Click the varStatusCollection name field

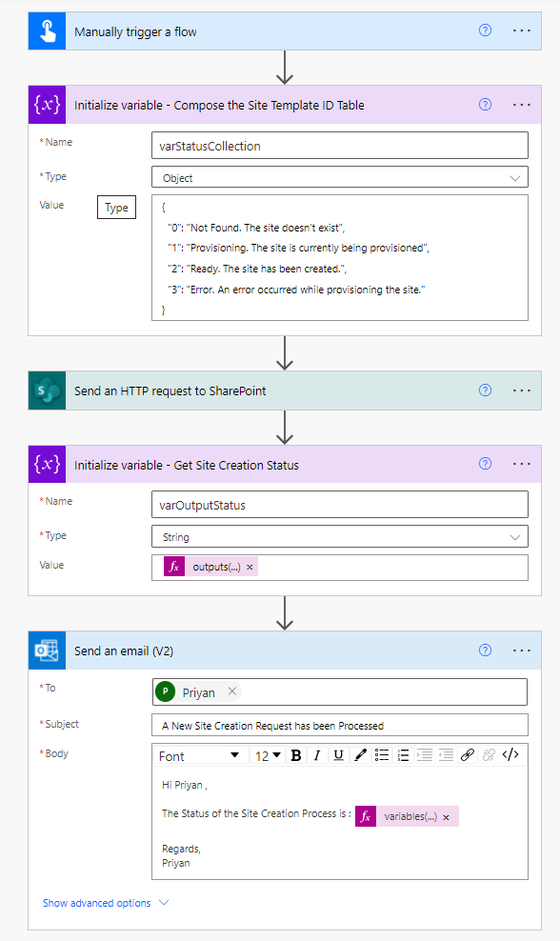(340, 145)
